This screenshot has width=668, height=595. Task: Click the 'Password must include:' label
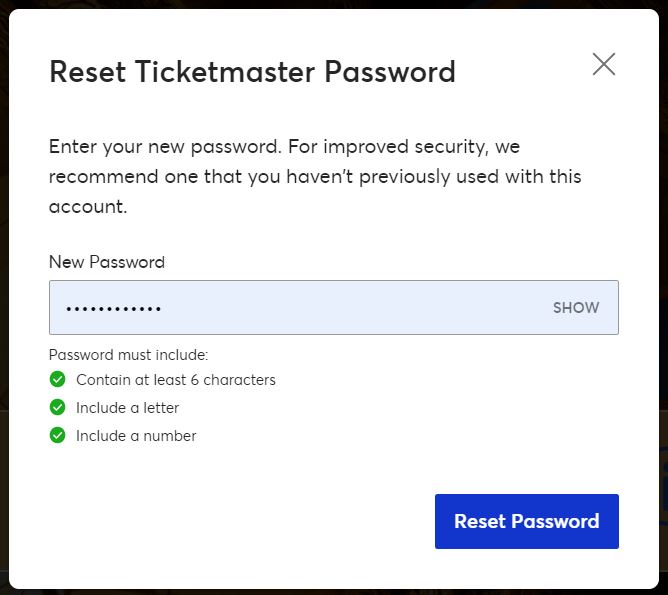click(129, 355)
